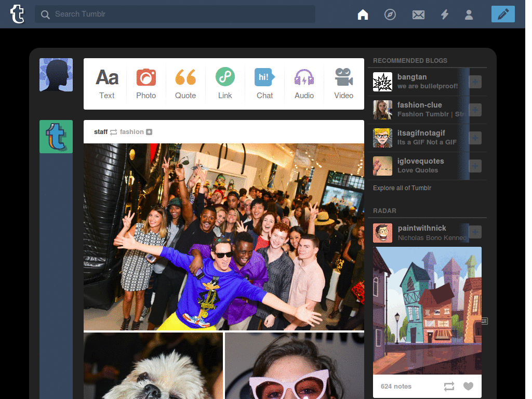This screenshot has width=532, height=399.
Task: Create a new Link post
Action: coord(225,84)
